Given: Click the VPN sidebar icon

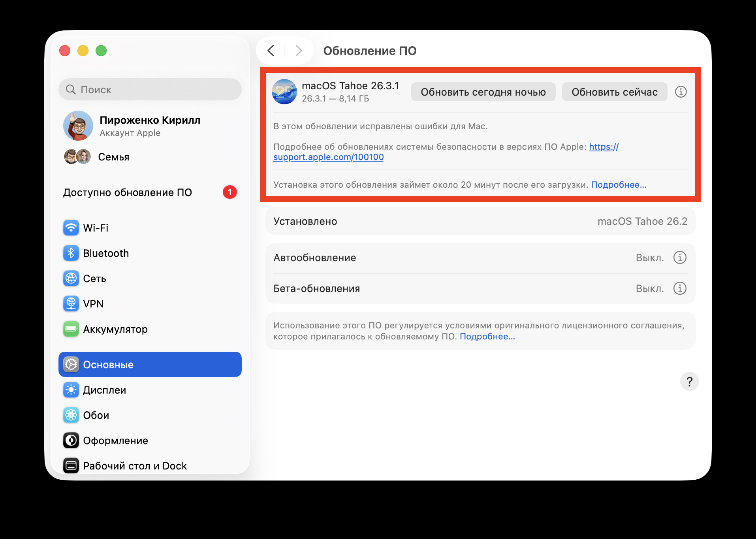Looking at the screenshot, I should coord(71,303).
